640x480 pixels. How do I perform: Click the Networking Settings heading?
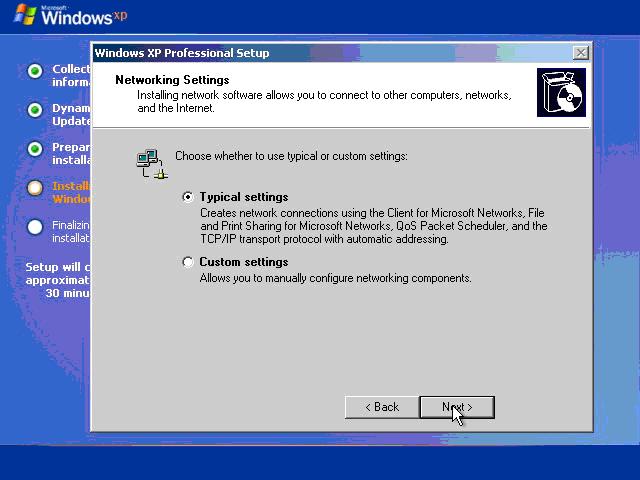(x=172, y=80)
